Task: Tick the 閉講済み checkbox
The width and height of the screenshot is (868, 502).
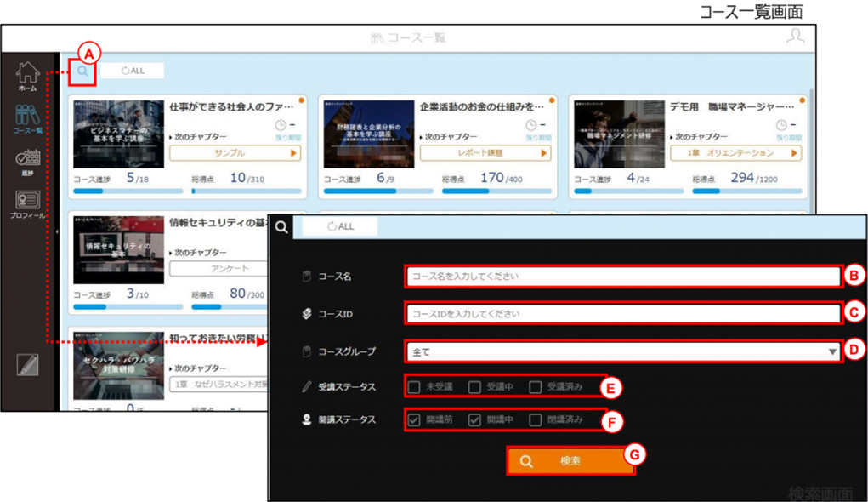Action: tap(535, 420)
